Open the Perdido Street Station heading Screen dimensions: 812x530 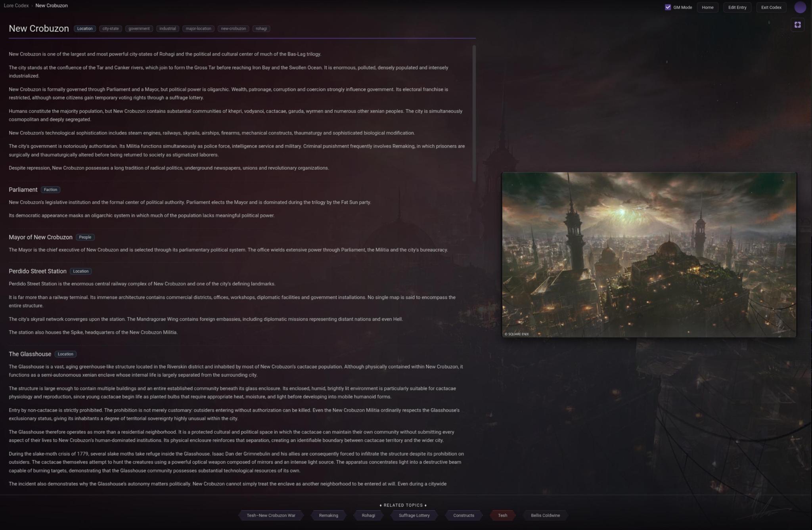[x=38, y=271]
